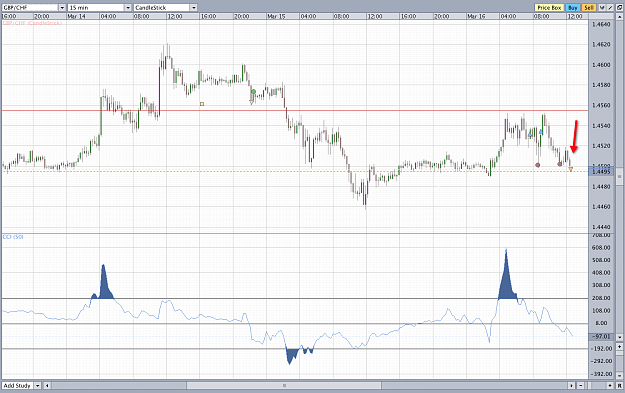Screen dimensions: 625x393
Task: Click the CCI (50) study label
Action: point(13,237)
